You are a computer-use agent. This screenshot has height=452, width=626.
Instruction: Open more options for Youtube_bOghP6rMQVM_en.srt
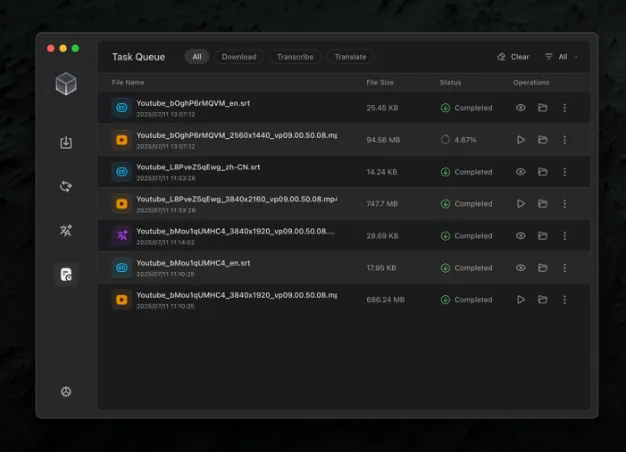pos(565,108)
